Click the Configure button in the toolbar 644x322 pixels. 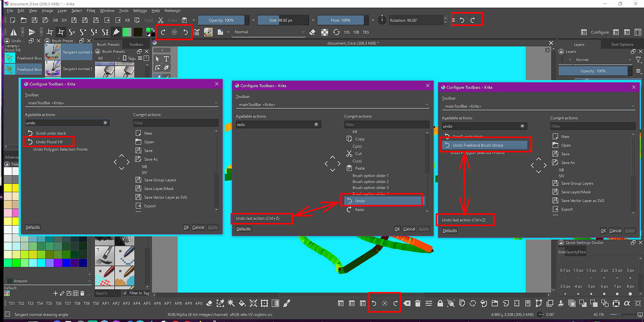click(x=599, y=32)
